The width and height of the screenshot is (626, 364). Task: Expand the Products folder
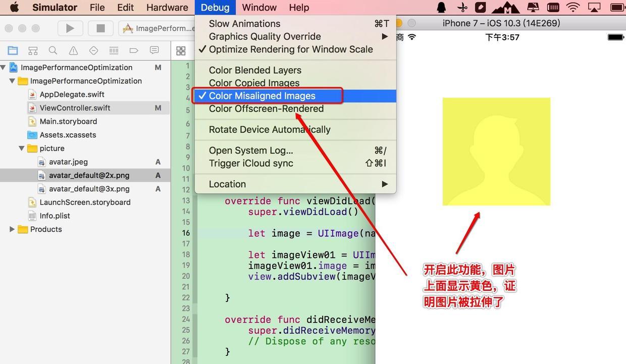tap(12, 229)
